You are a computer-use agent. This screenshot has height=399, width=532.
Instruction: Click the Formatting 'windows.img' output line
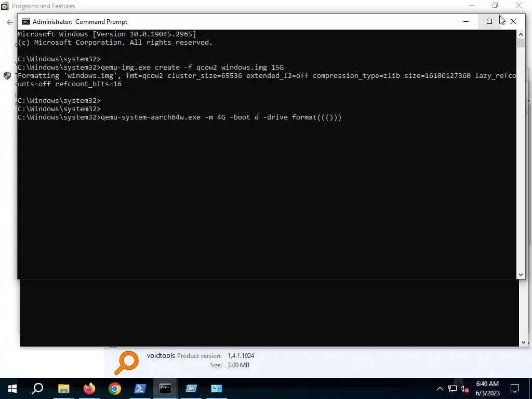click(x=267, y=76)
